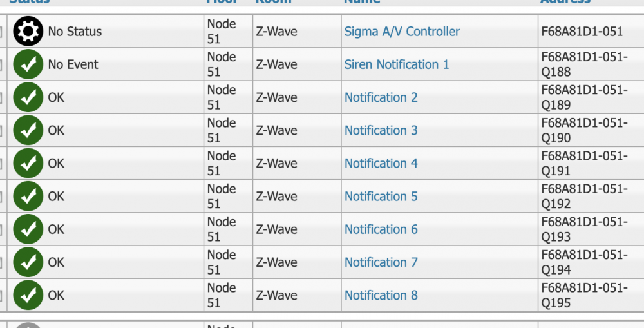This screenshot has height=328, width=644.
Task: Select the green check icon in Notification 3 row
Action: (28, 131)
